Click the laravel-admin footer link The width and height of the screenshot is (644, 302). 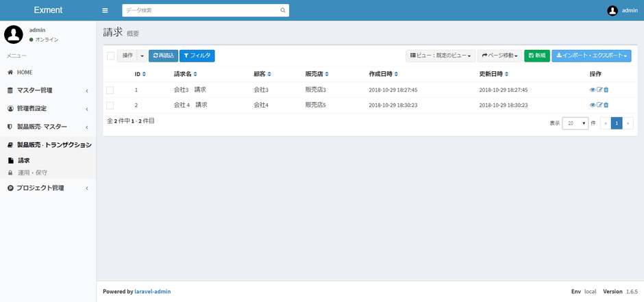[153, 291]
